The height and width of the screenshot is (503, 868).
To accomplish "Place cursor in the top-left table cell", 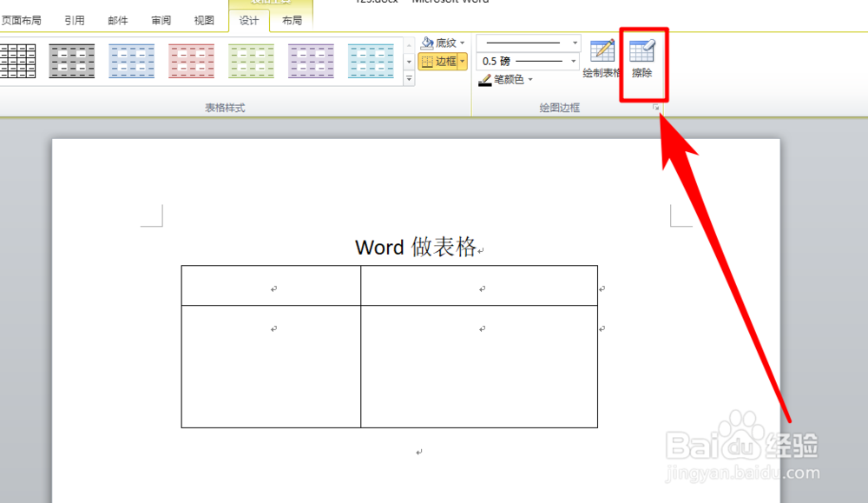I will point(269,284).
